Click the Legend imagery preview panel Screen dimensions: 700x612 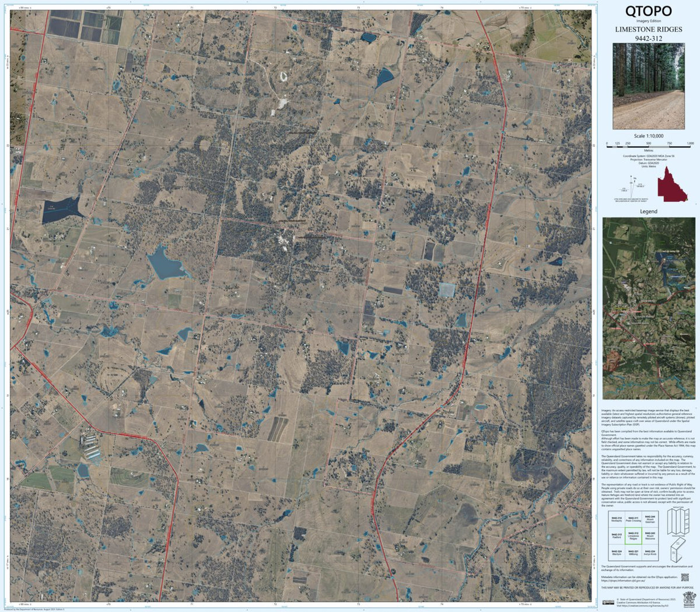click(650, 309)
